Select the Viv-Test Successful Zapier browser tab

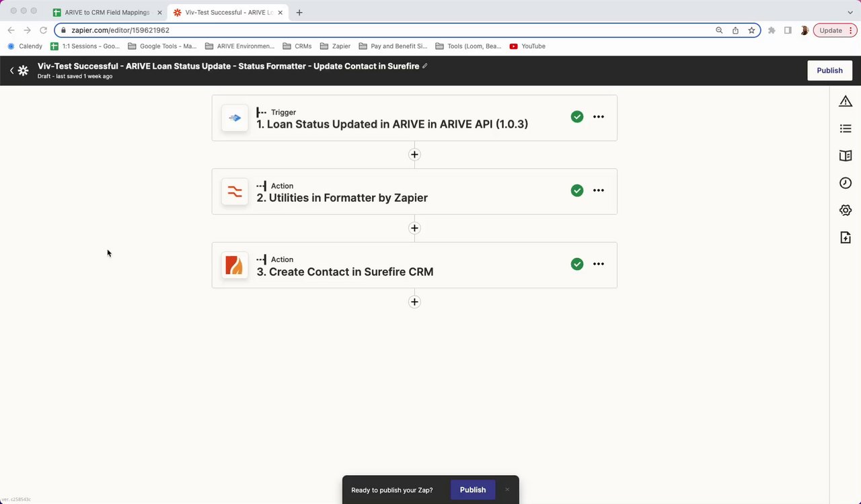[227, 12]
